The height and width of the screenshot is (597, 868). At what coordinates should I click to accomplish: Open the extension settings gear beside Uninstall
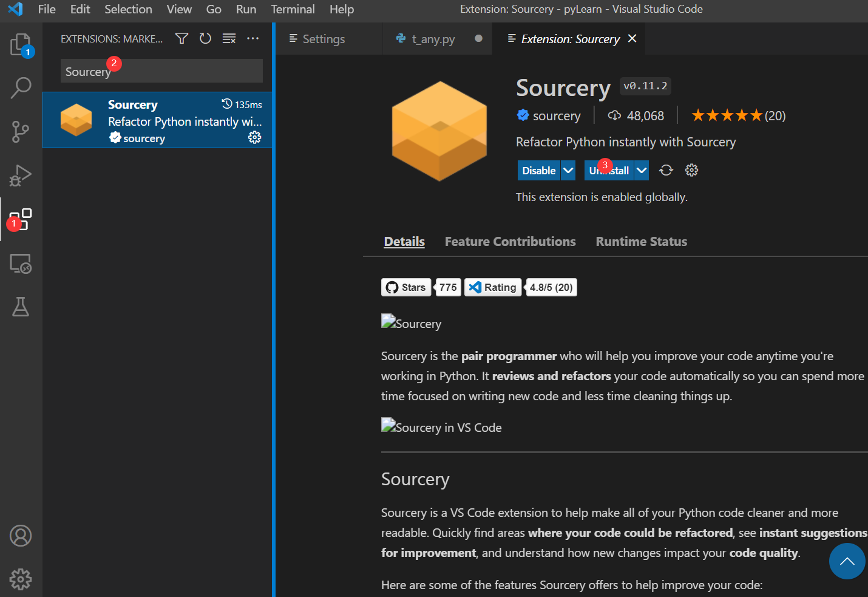(x=691, y=170)
